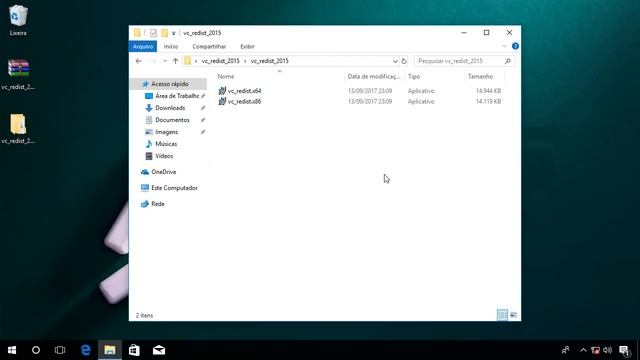The width and height of the screenshot is (640, 360).
Task: Refresh the current folder view
Action: tap(404, 61)
